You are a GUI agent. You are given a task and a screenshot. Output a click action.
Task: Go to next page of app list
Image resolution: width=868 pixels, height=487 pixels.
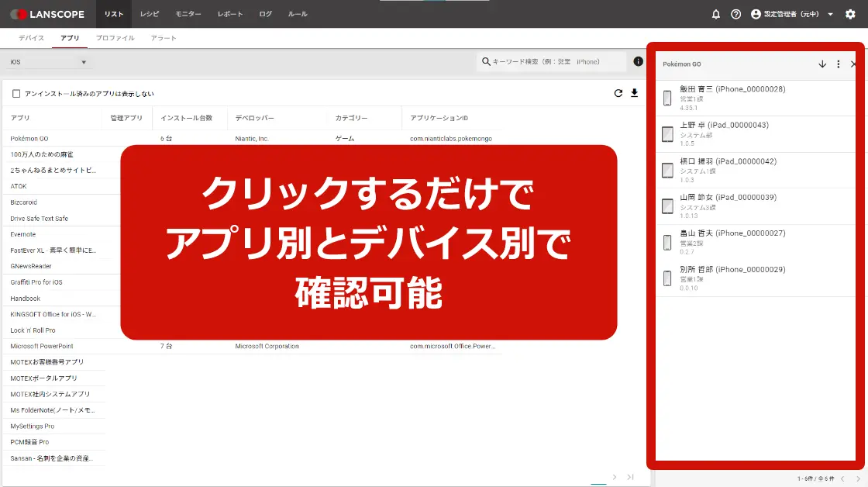coord(615,477)
